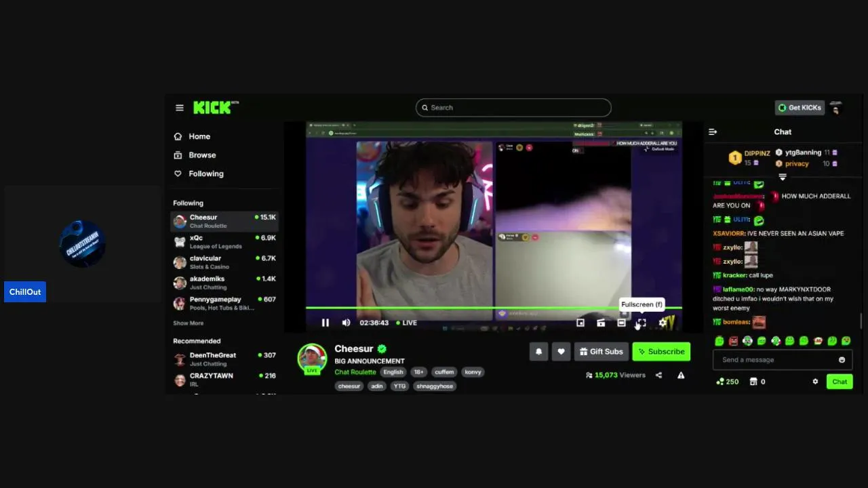868x488 pixels.
Task: Click the green Chat send button
Action: [x=840, y=382]
